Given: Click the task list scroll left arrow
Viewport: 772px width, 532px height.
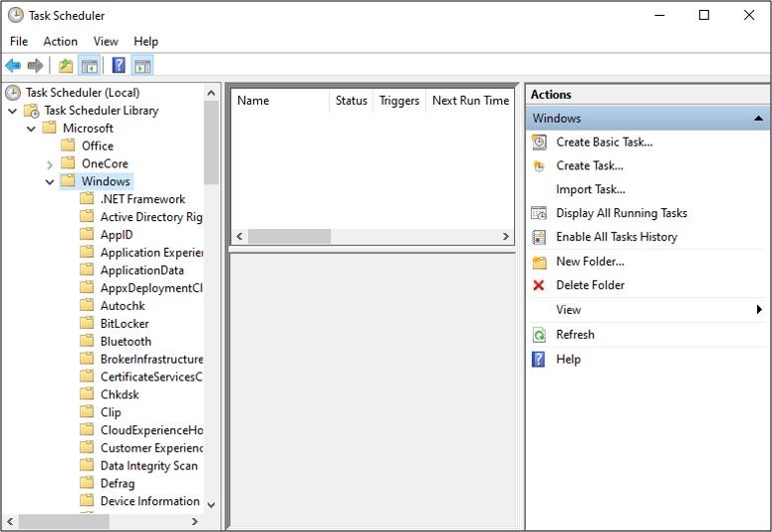Looking at the screenshot, I should pos(240,236).
